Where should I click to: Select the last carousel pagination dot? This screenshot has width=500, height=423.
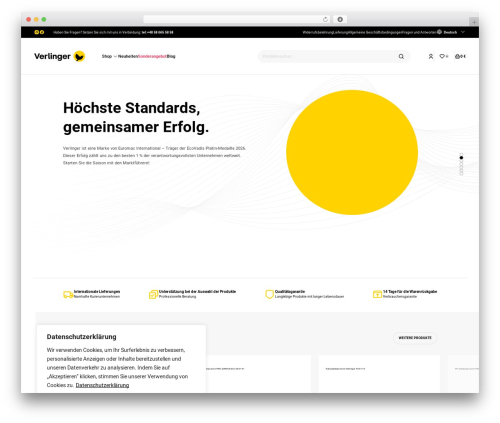click(x=461, y=173)
